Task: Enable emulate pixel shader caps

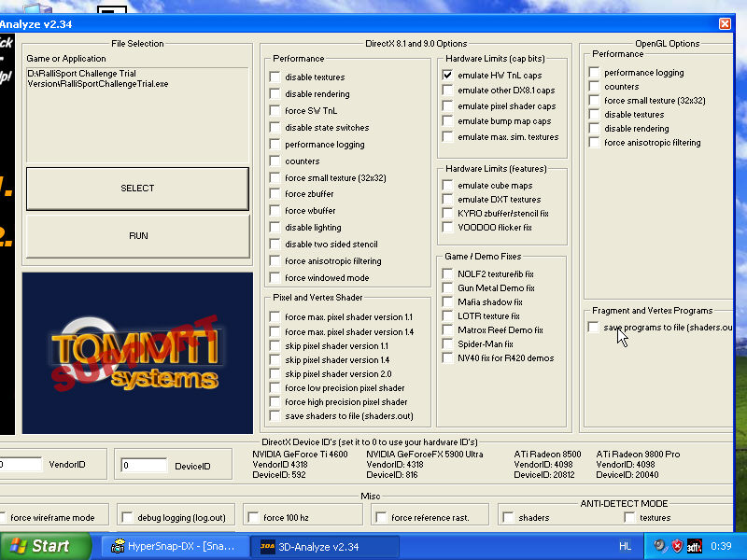Action: (447, 105)
